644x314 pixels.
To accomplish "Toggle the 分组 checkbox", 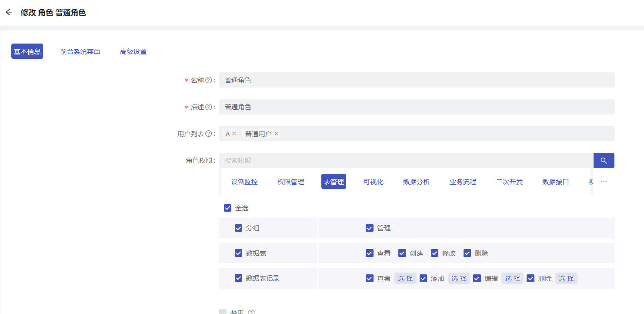I will pyautogui.click(x=238, y=228).
